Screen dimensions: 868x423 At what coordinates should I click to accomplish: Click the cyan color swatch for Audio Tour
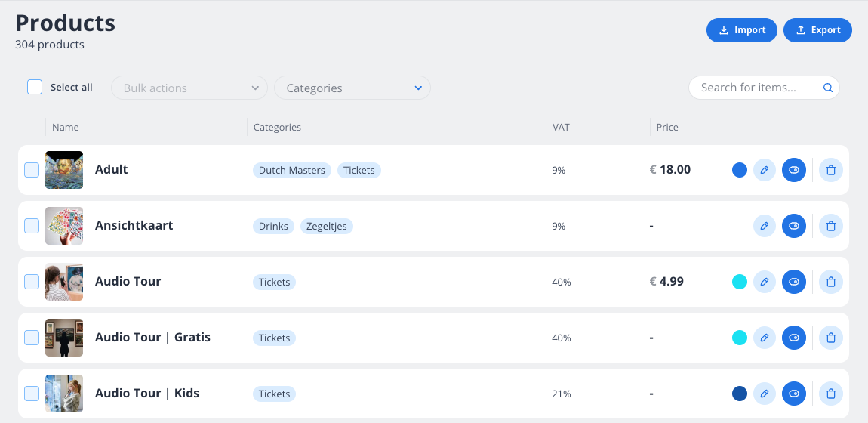click(740, 282)
